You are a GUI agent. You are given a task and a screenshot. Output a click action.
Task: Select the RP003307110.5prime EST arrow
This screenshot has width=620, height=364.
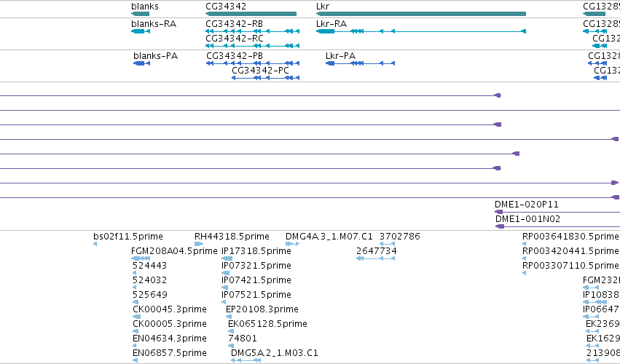tap(525, 273)
